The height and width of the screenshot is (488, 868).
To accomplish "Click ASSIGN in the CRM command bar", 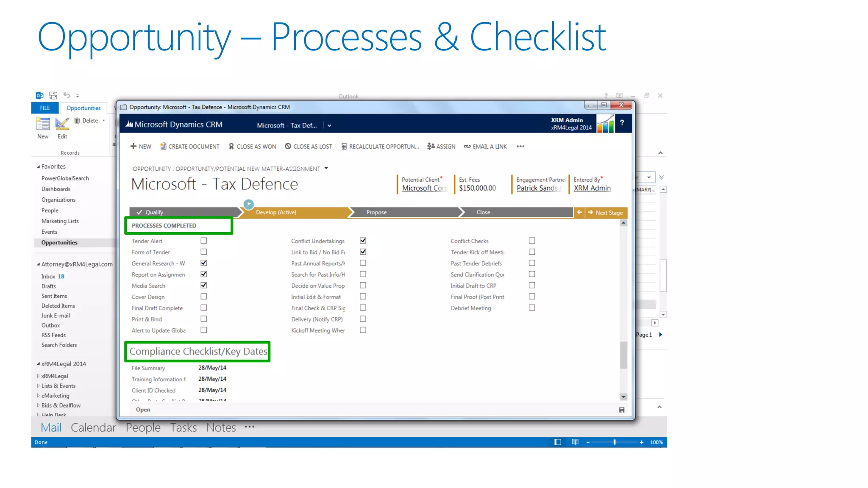I will tap(441, 147).
